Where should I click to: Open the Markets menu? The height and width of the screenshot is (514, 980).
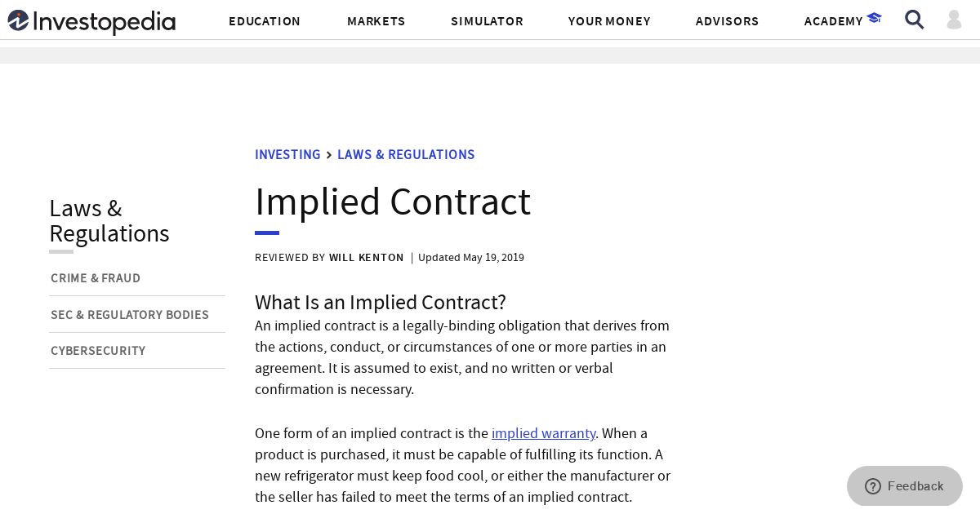[376, 21]
